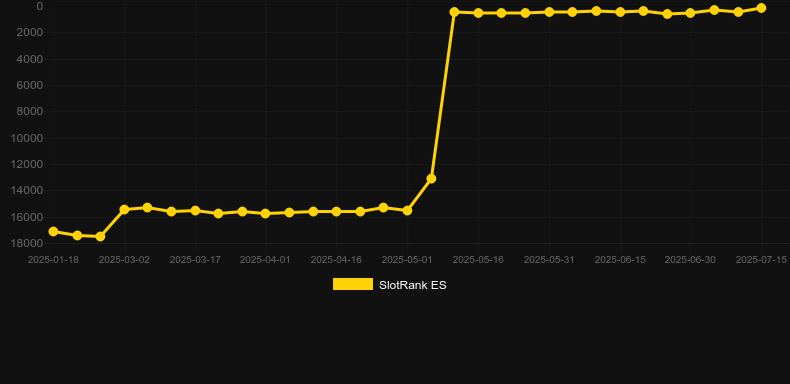Select the final data point at 2025-07-15

pyautogui.click(x=761, y=8)
